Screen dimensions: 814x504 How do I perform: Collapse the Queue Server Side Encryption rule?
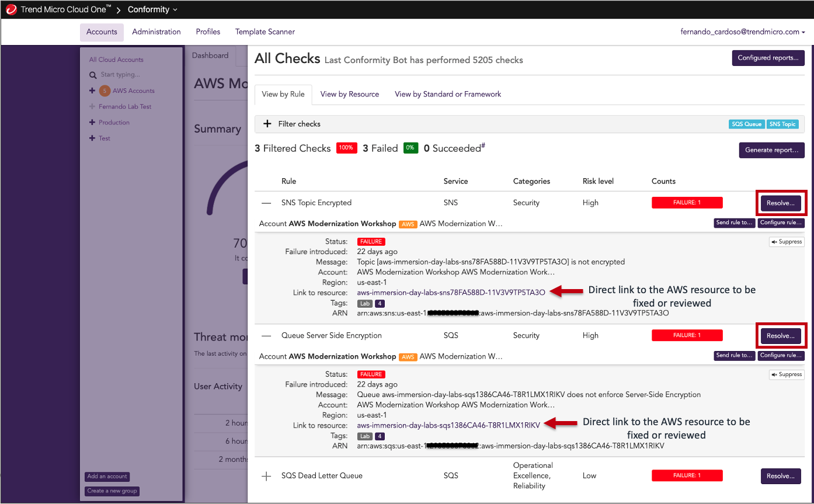[266, 336]
